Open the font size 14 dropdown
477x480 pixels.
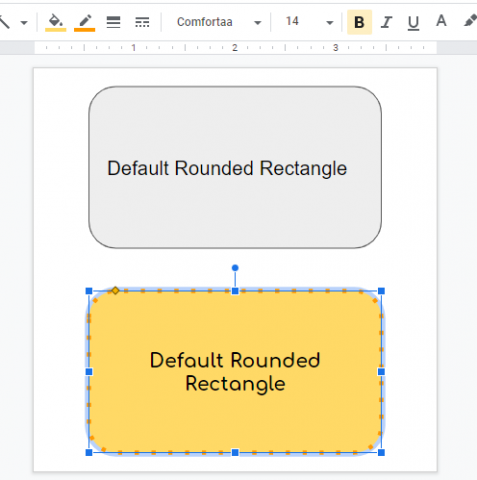click(x=308, y=22)
